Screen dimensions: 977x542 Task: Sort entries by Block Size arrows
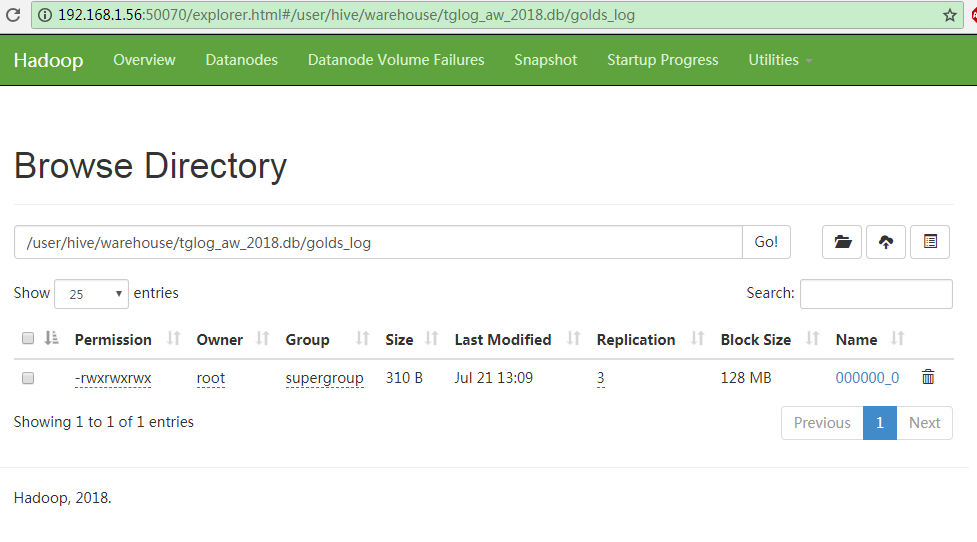click(x=812, y=339)
